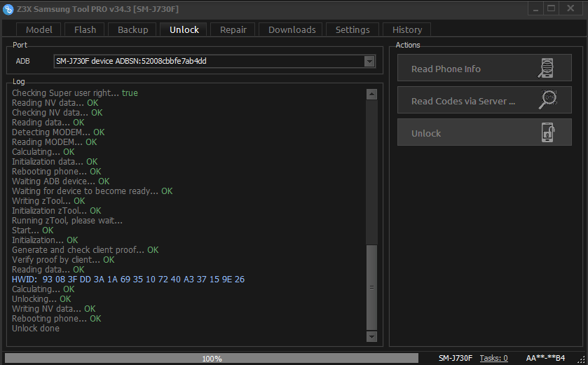The image size is (588, 365).
Task: Click the Read Phone Info button
Action: click(x=484, y=68)
